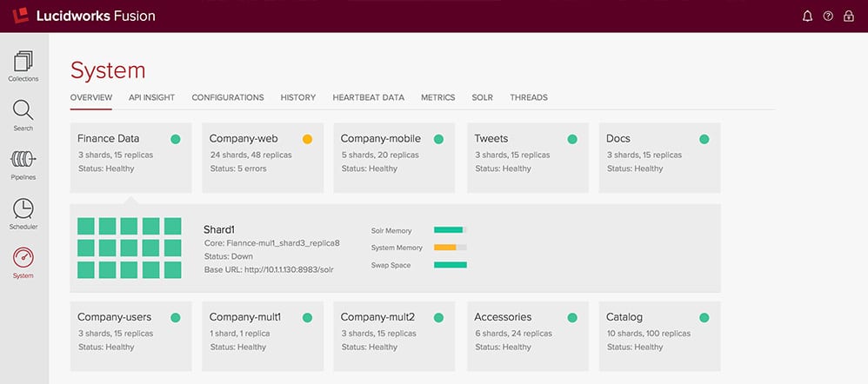
Task: Open the Docs collection card
Action: 660,158
